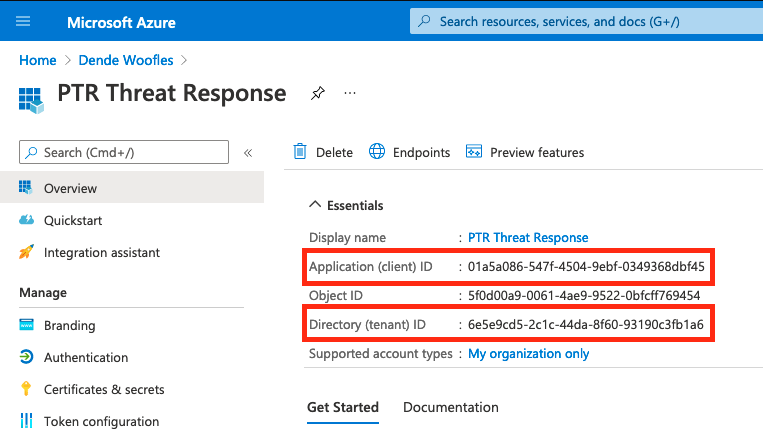
Task: Open Preview features from toolbar
Action: click(x=525, y=152)
